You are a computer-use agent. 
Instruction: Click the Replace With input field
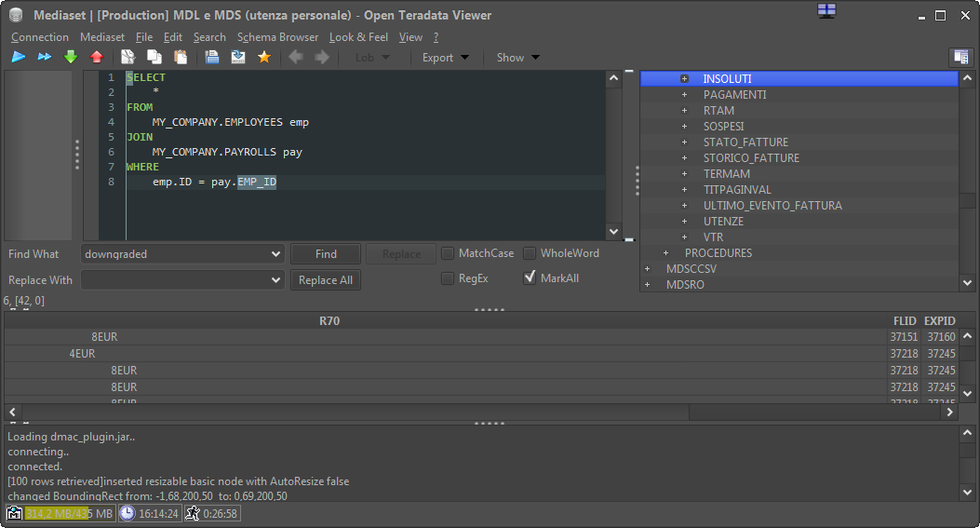(x=175, y=279)
